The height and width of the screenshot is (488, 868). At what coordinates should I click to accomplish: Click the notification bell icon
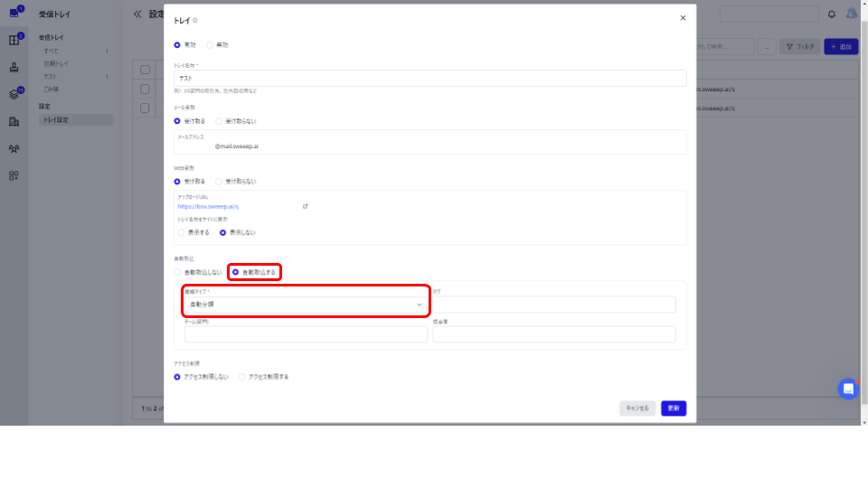click(x=832, y=14)
